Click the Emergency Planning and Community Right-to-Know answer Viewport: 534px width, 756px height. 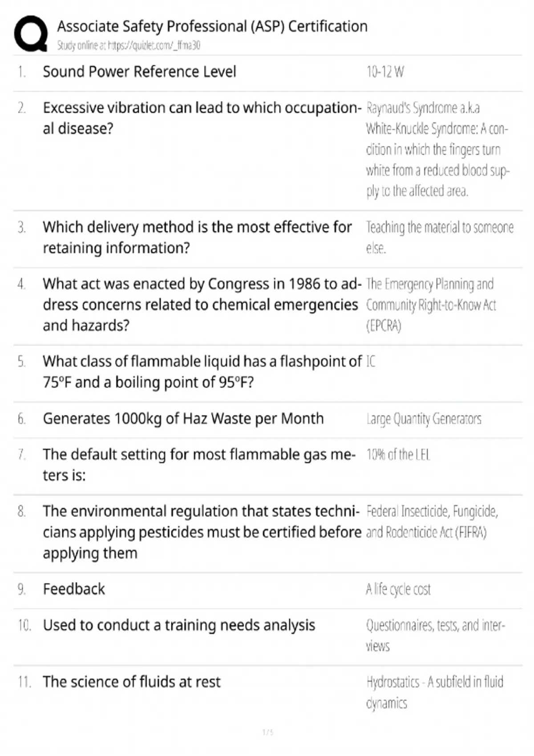click(x=430, y=305)
